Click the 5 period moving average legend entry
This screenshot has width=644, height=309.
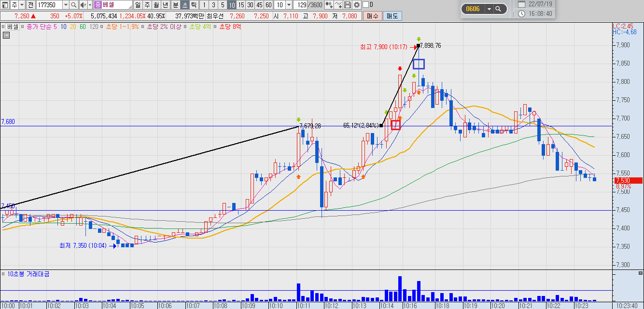[x=55, y=27]
